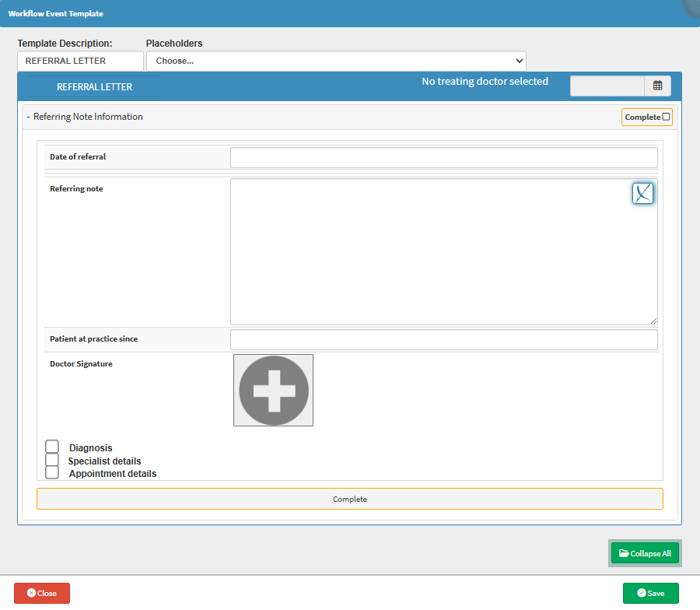Collapse the Referring Note Information section
The image size is (700, 610).
29,117
